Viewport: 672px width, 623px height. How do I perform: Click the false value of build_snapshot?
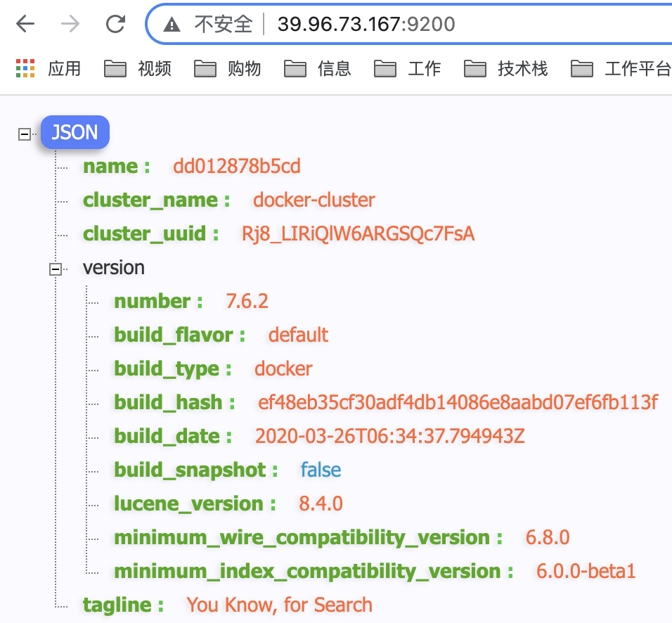(321, 470)
